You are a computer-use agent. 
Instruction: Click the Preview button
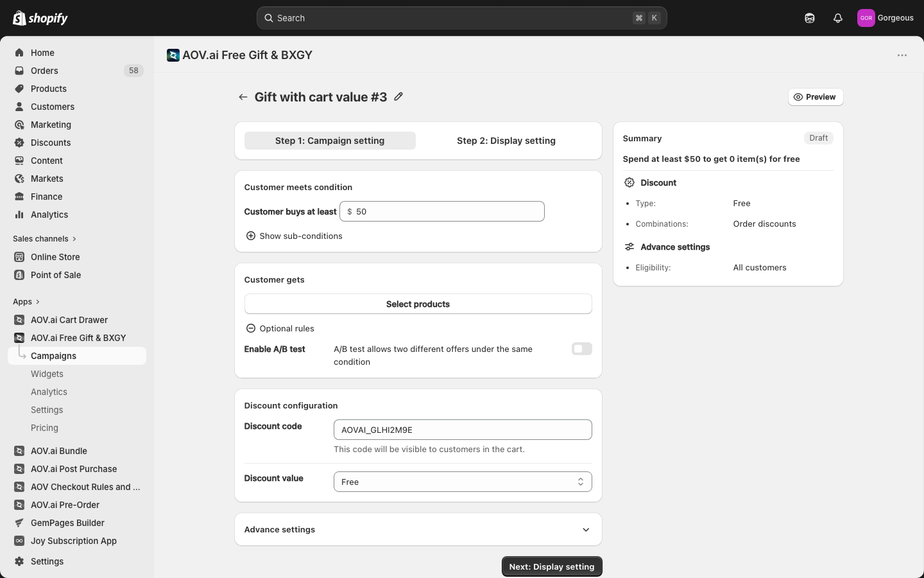816,97
